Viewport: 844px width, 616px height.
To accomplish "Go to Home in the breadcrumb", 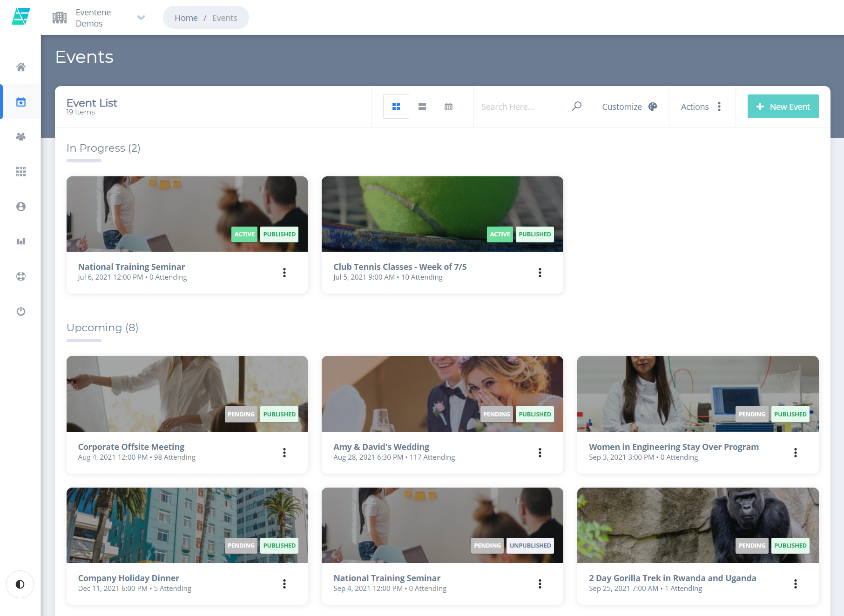I will [186, 17].
